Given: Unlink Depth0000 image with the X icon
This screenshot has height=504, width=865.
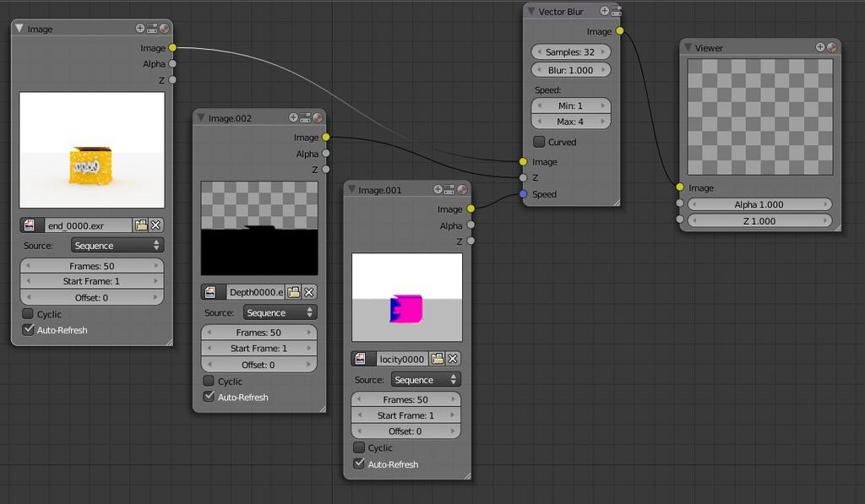Looking at the screenshot, I should coord(309,292).
